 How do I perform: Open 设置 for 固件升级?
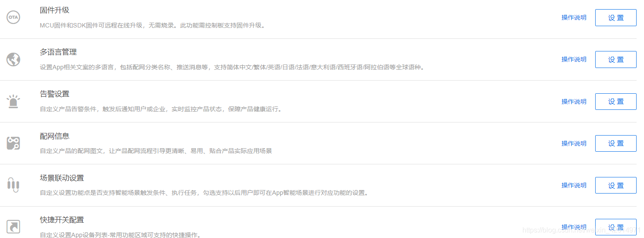click(x=616, y=18)
